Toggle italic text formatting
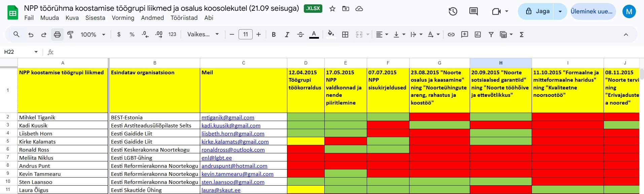644x194 pixels. [x=287, y=35]
